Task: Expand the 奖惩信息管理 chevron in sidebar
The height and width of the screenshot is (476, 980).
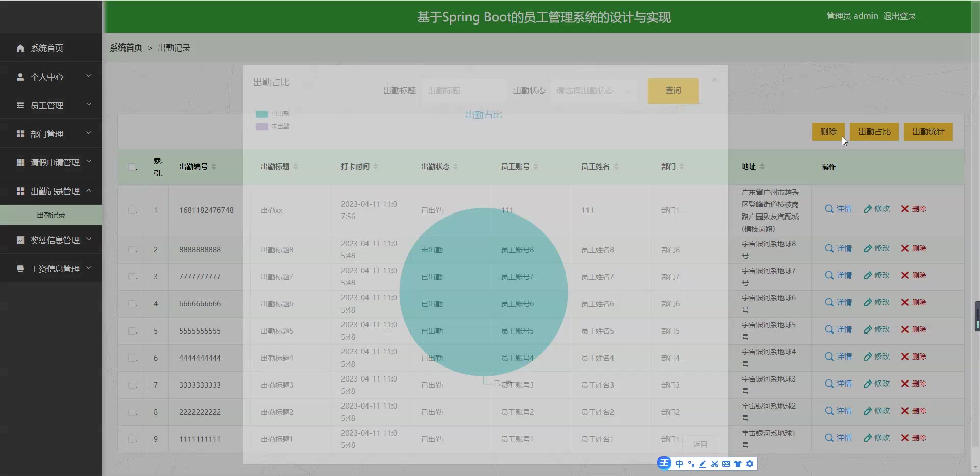Action: tap(89, 239)
